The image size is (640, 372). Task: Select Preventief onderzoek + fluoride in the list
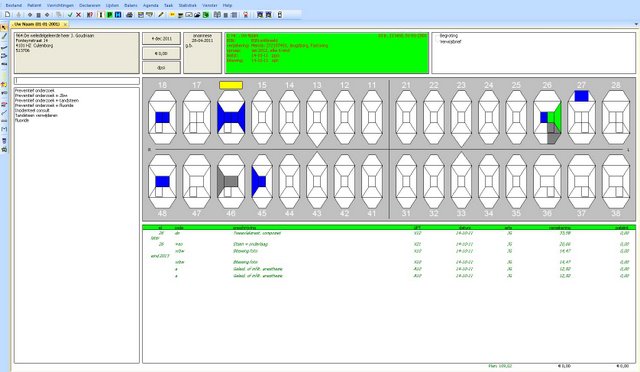coord(44,105)
